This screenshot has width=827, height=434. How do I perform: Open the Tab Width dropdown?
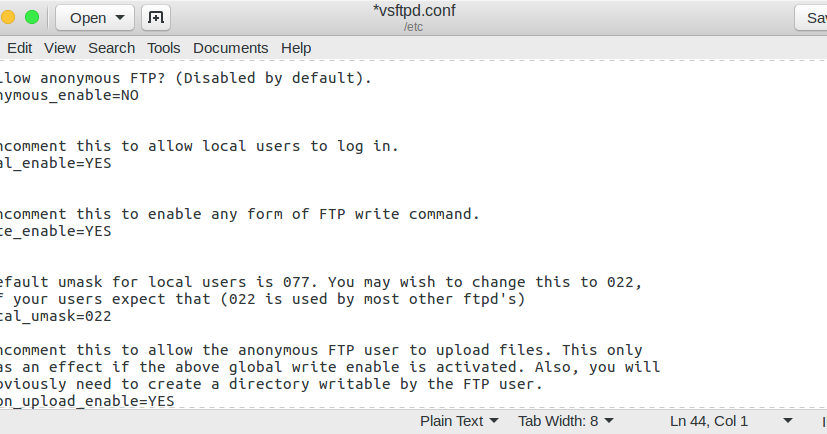tap(565, 421)
